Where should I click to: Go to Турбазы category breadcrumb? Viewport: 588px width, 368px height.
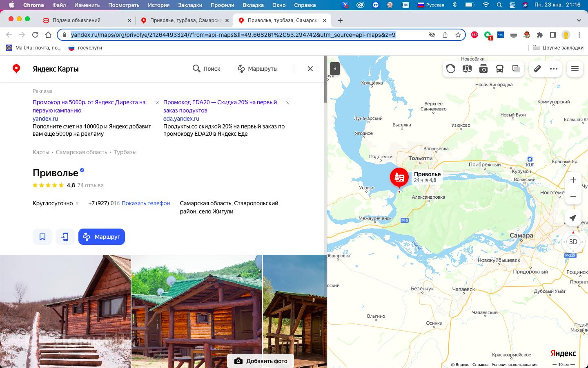pyautogui.click(x=125, y=152)
